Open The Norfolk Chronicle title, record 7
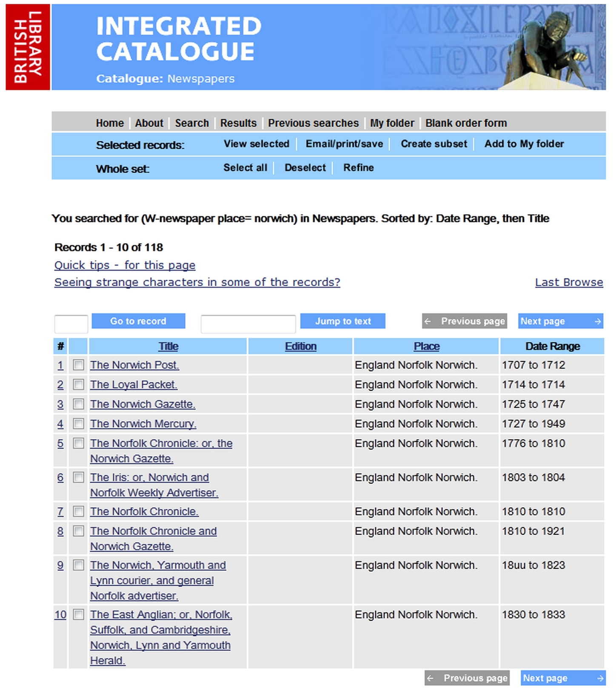The height and width of the screenshot is (693, 616). click(x=144, y=511)
